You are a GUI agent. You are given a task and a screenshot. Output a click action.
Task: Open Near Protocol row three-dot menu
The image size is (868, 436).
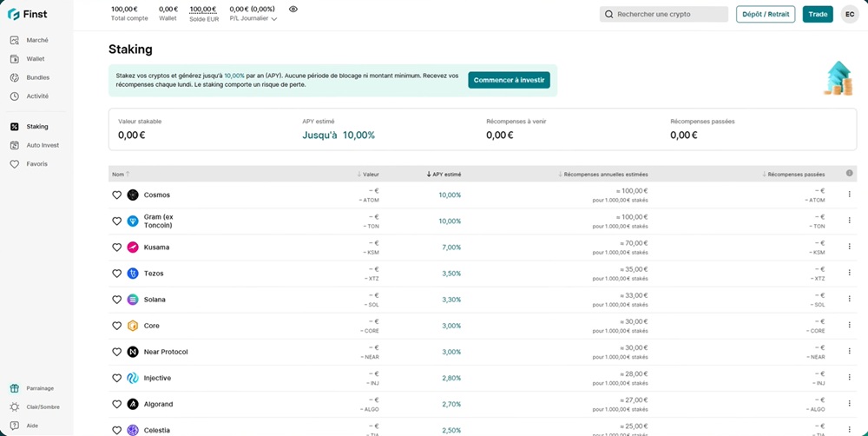(x=849, y=351)
